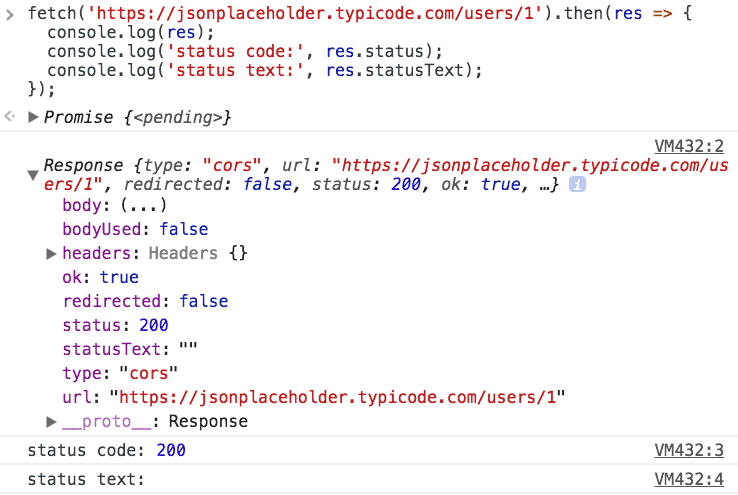Open source link VM432:3
738x495 pixels.
688,450
